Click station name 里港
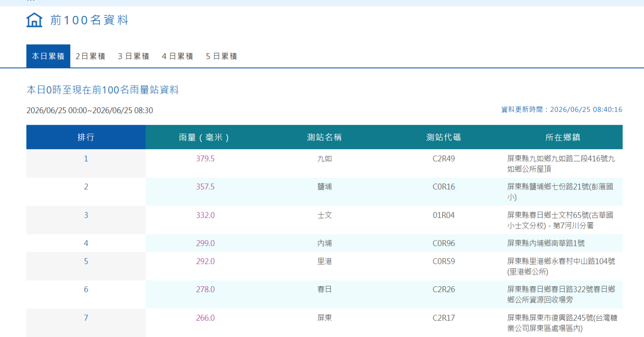Viewport: 644px width, 337px height. 325,261
